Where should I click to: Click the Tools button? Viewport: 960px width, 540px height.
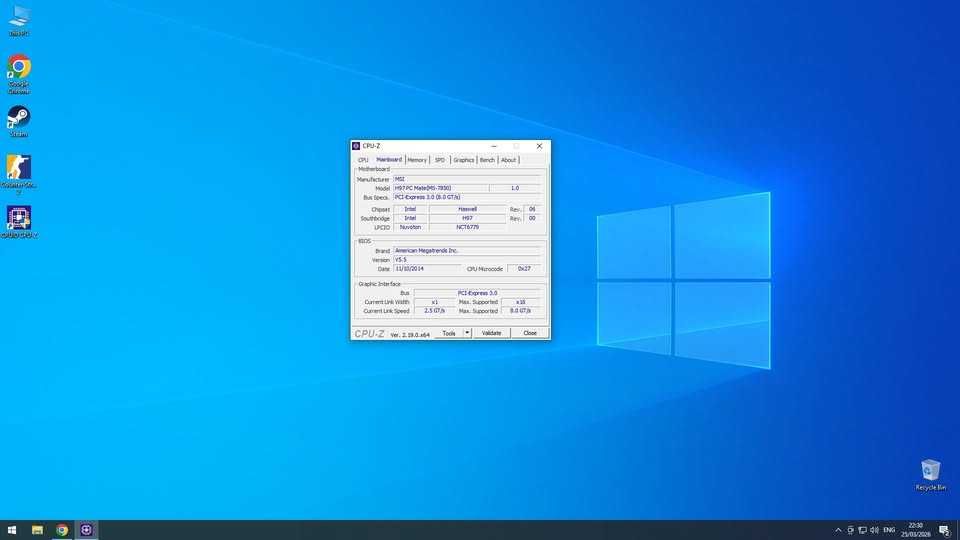click(449, 333)
